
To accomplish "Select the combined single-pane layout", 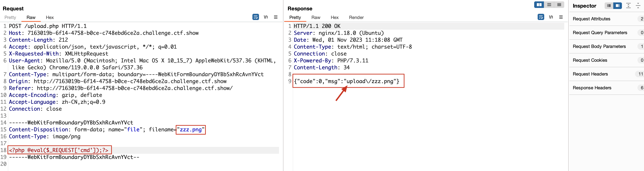I will 559,5.
